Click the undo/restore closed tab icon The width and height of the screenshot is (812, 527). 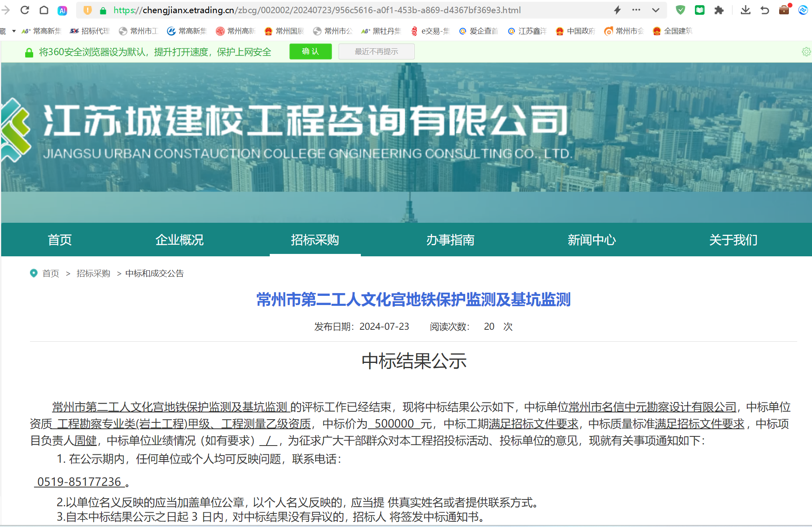coord(764,10)
